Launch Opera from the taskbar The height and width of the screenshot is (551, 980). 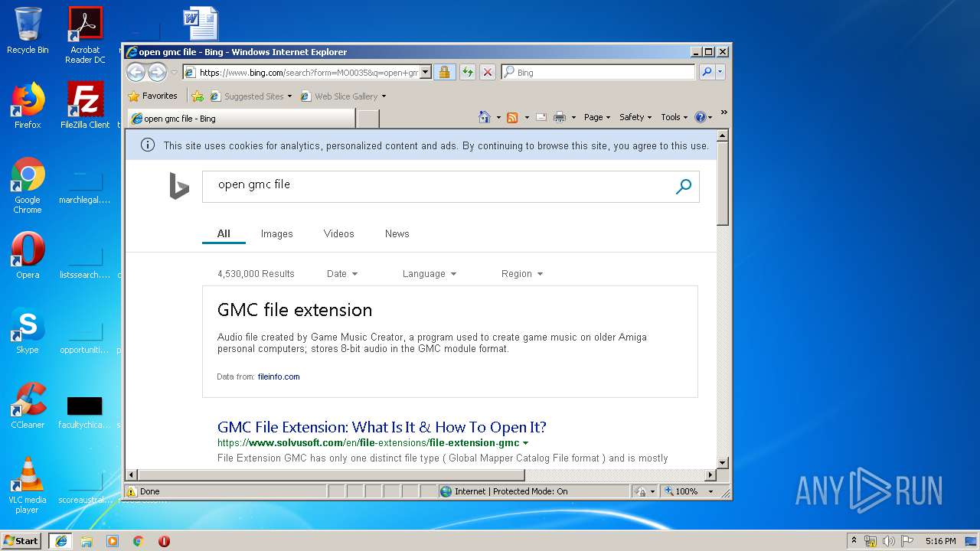click(x=164, y=540)
